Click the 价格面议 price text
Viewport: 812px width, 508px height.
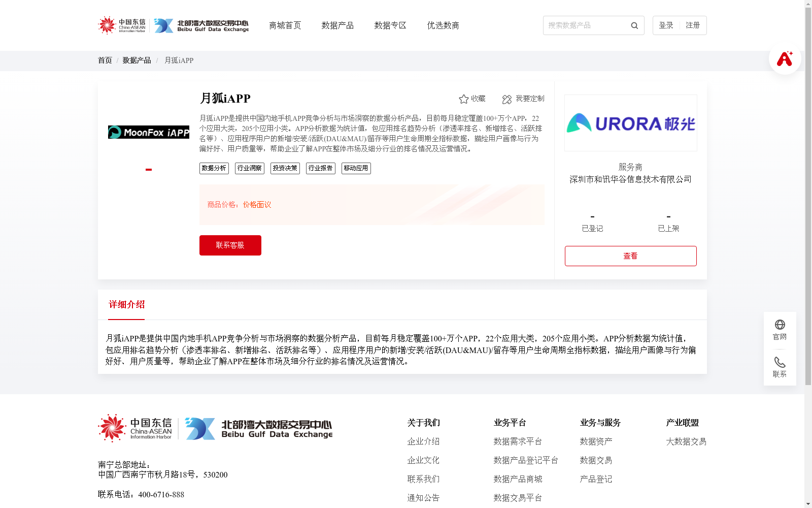[x=257, y=205]
